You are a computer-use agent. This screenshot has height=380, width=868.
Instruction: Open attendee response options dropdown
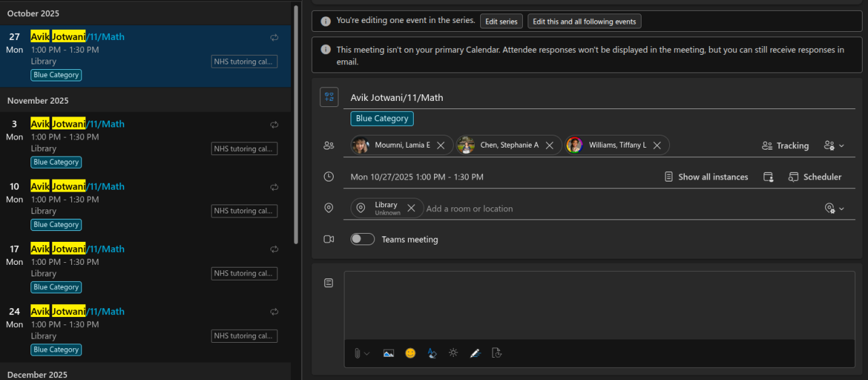(x=834, y=146)
